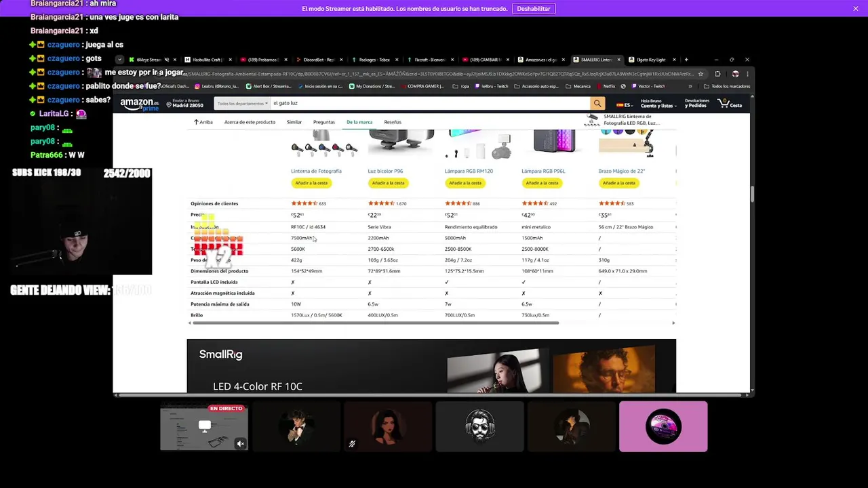Screen dimensions: 868x488
Task: Select the bearded headphones avatar tile
Action: tap(480, 426)
